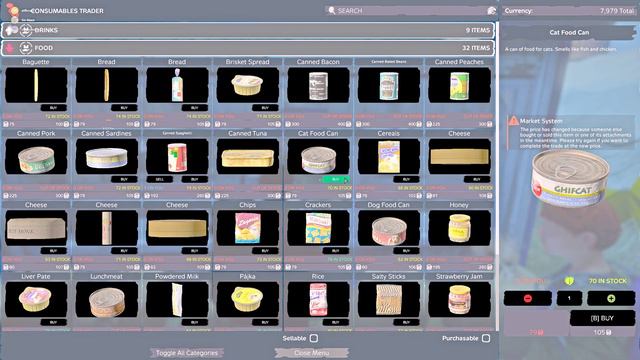Viewport: 640px width, 360px height.
Task: Collapse the Food category row
Action: click(x=248, y=48)
